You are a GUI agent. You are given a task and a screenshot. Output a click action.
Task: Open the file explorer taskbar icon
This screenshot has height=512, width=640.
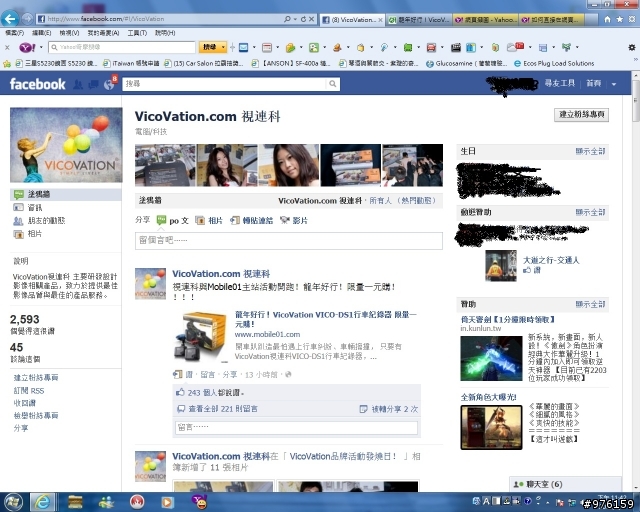pyautogui.click(x=75, y=502)
